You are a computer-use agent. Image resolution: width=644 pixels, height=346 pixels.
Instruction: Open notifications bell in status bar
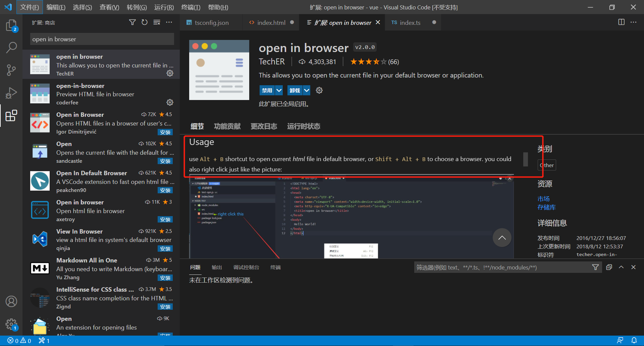634,341
